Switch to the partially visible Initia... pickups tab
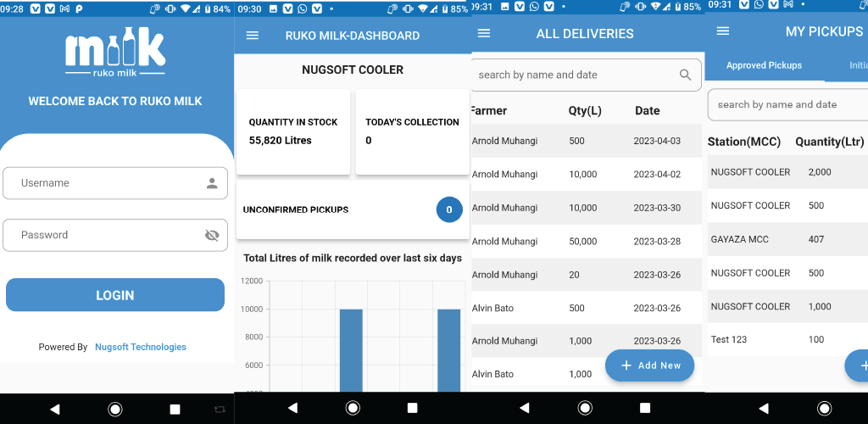 pyautogui.click(x=859, y=65)
